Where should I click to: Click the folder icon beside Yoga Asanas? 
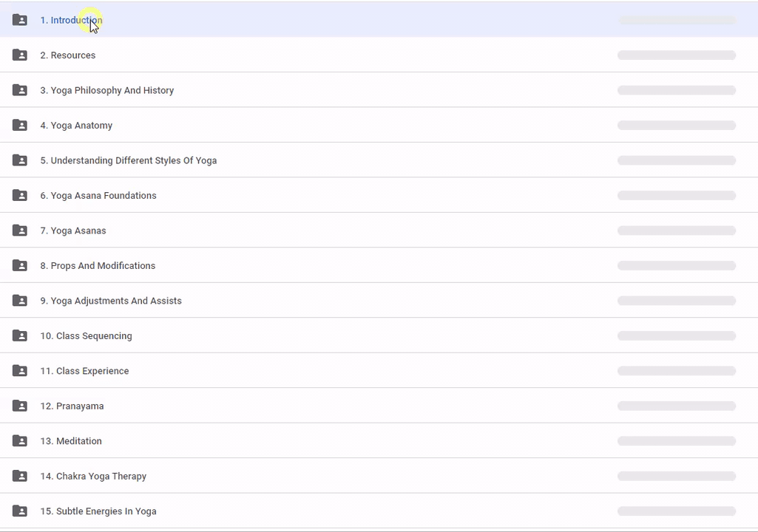(20, 231)
